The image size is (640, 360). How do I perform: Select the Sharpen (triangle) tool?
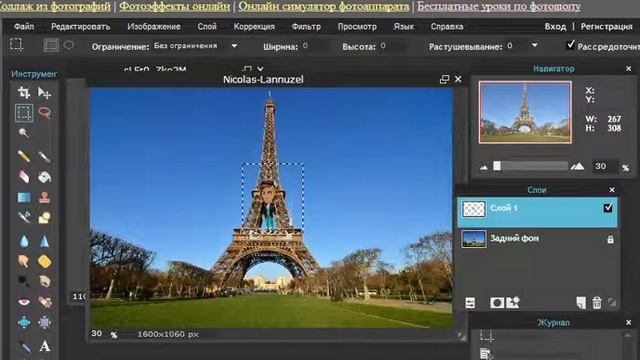click(44, 241)
